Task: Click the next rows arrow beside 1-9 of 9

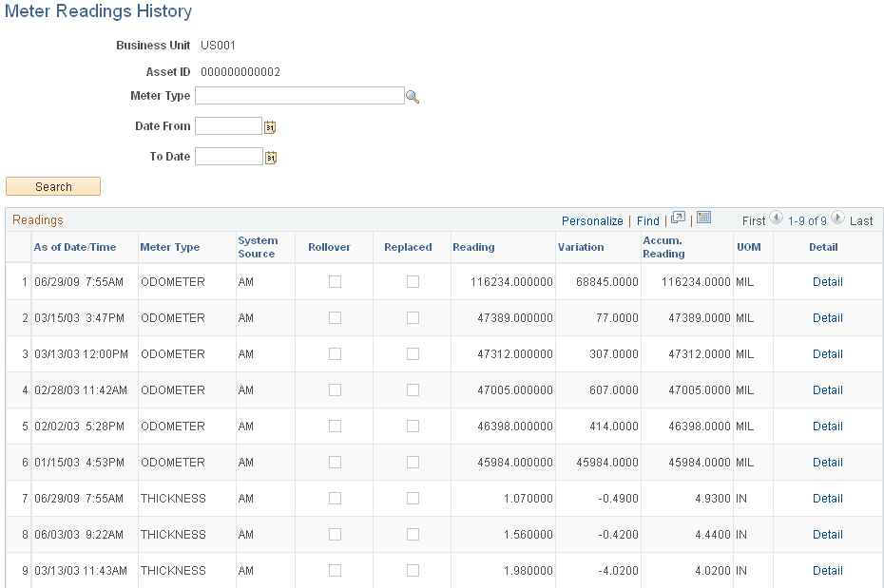Action: (836, 218)
